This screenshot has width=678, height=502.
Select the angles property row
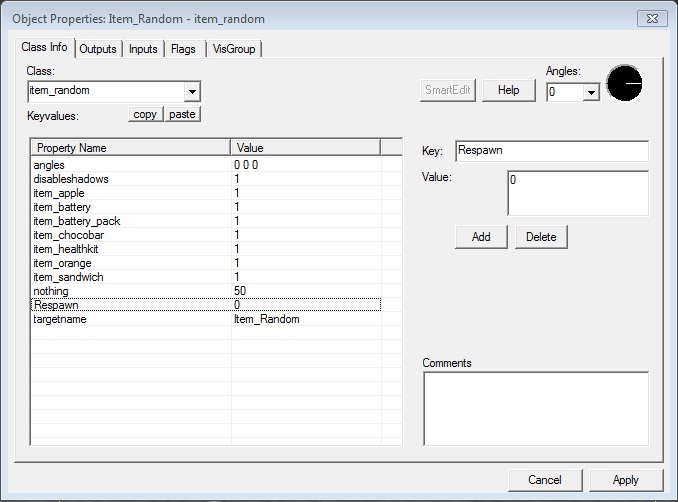[x=206, y=165]
